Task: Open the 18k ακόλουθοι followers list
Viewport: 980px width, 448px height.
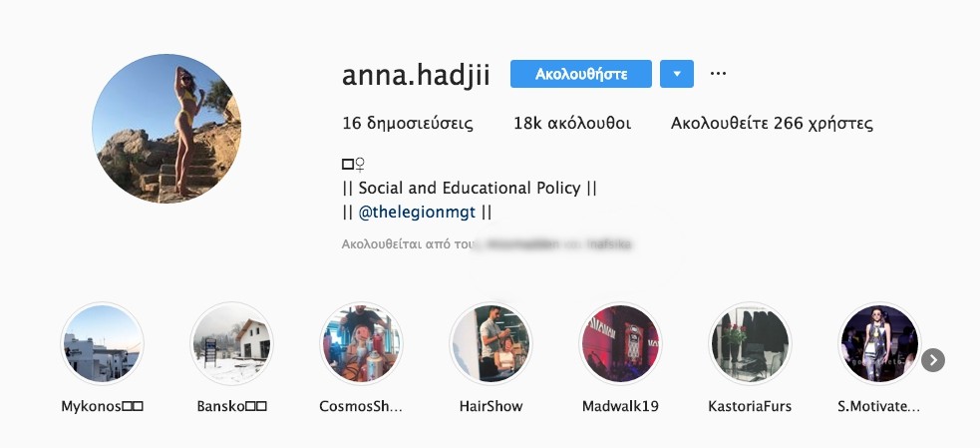Action: click(x=572, y=124)
